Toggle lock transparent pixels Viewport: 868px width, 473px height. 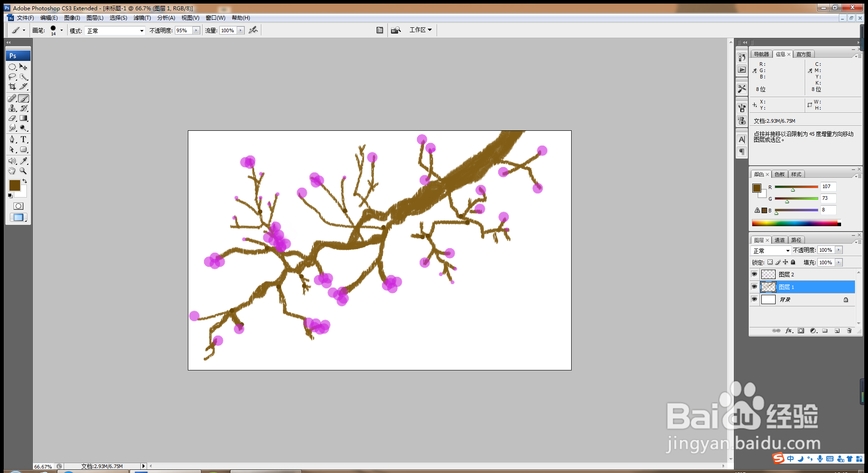coord(770,262)
